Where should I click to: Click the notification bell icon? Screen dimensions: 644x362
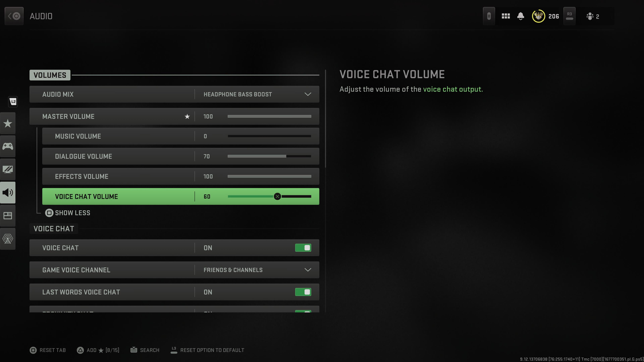point(521,16)
